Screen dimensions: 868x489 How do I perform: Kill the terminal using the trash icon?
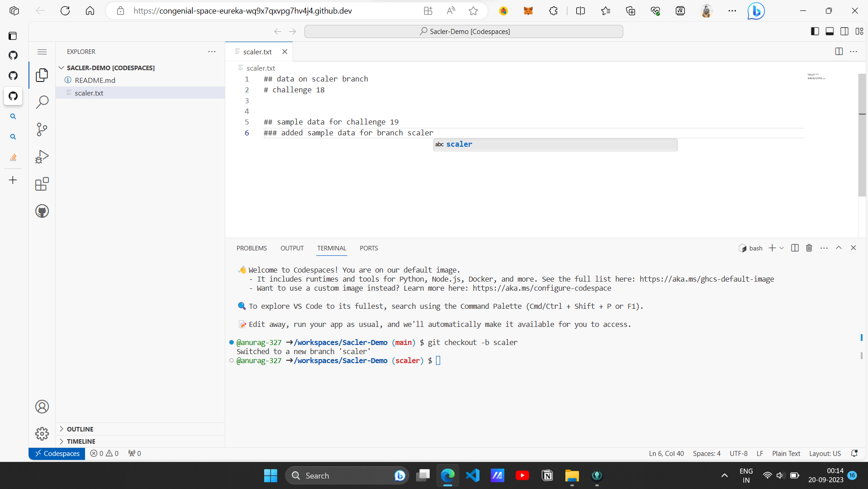point(809,248)
